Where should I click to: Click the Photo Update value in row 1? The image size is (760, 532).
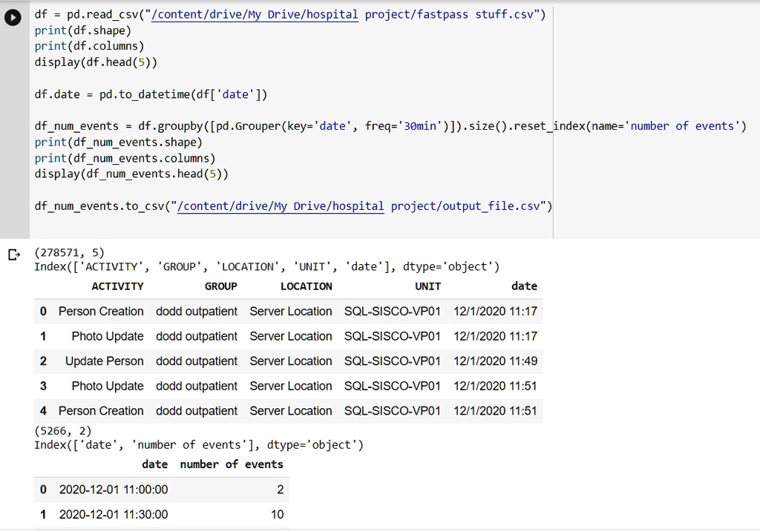click(107, 336)
